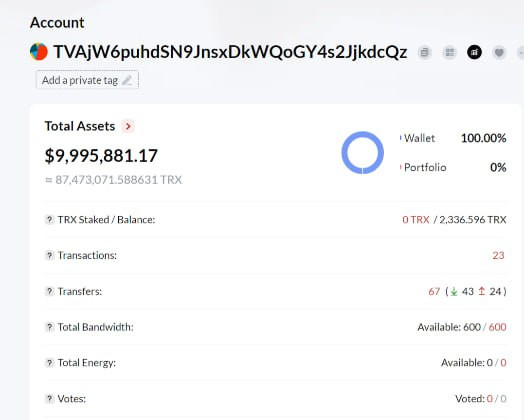Image resolution: width=524 pixels, height=420 pixels.
Task: Open the black account analysis chart icon
Action: click(474, 52)
